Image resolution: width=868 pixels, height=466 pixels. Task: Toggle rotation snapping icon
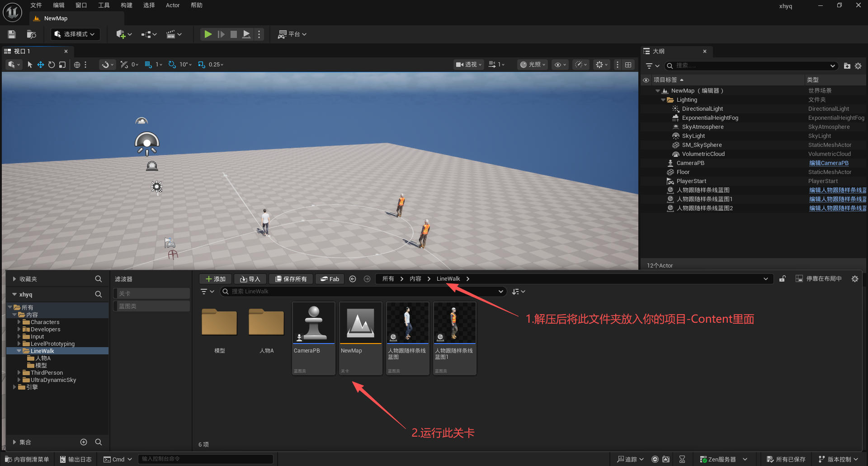click(172, 65)
